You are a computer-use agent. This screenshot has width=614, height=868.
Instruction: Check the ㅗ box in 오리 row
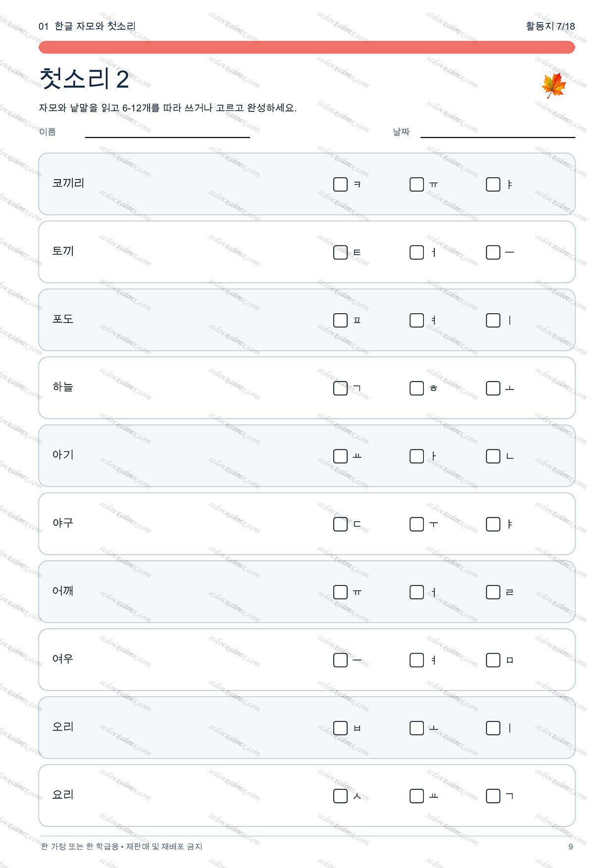tap(416, 728)
